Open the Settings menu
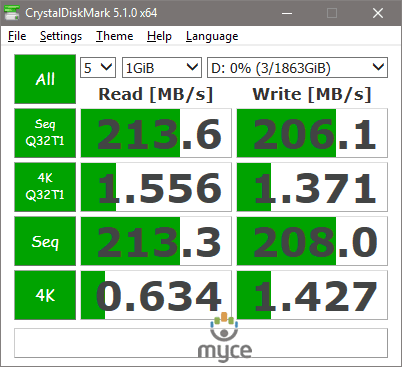 pos(61,36)
